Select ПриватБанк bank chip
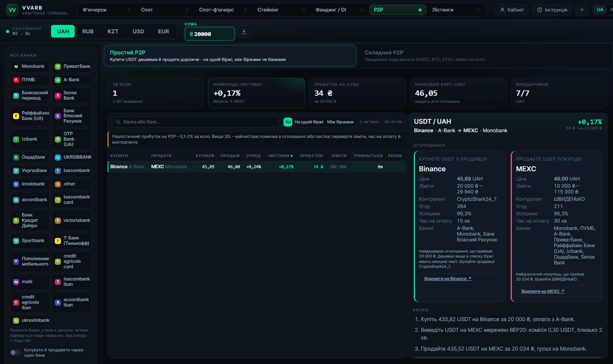The image size is (613, 364). (72, 67)
